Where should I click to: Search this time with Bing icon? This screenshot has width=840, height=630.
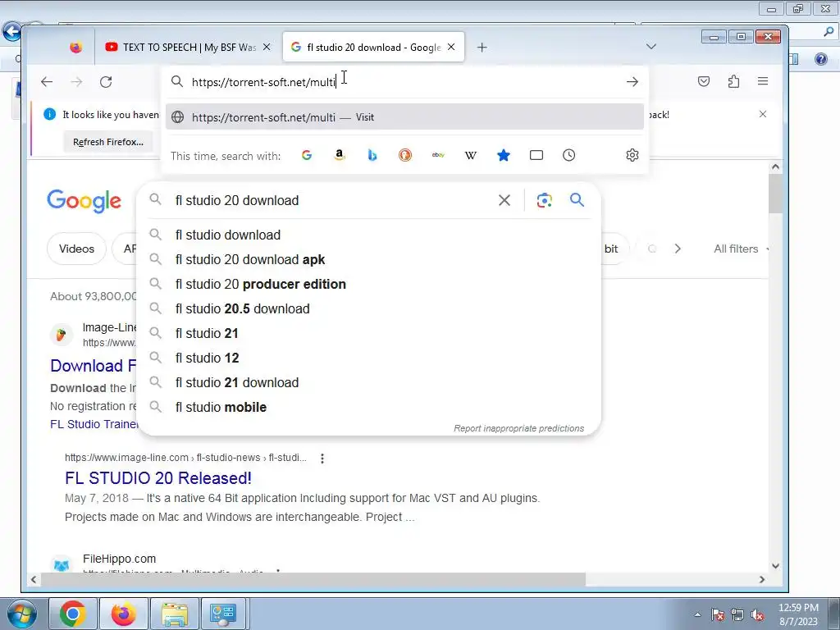(x=372, y=155)
